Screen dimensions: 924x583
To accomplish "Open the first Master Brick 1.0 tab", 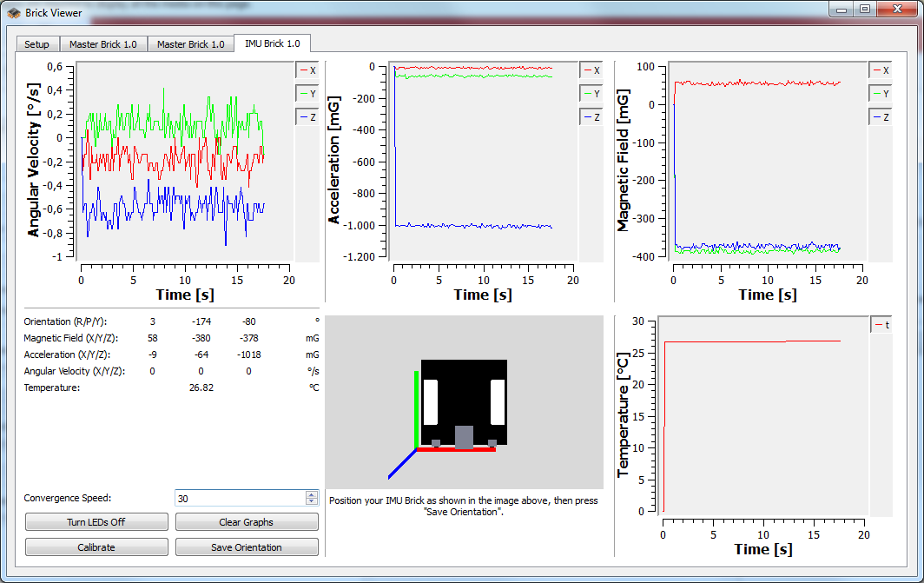I will [103, 44].
